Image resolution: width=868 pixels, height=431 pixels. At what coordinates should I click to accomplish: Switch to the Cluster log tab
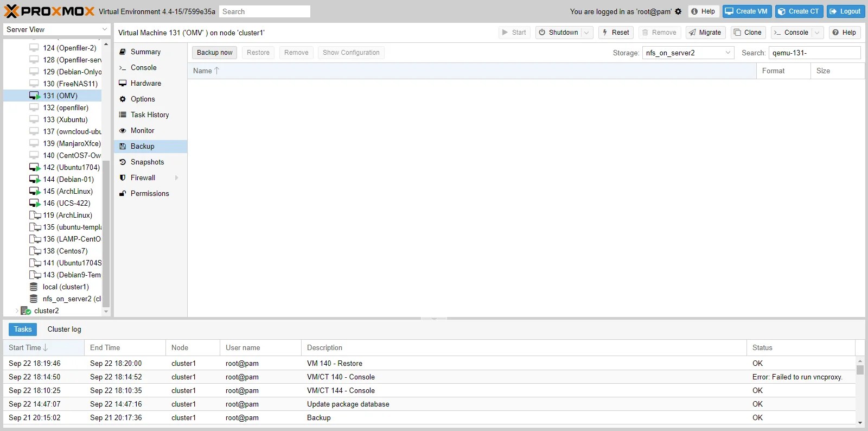click(x=64, y=329)
